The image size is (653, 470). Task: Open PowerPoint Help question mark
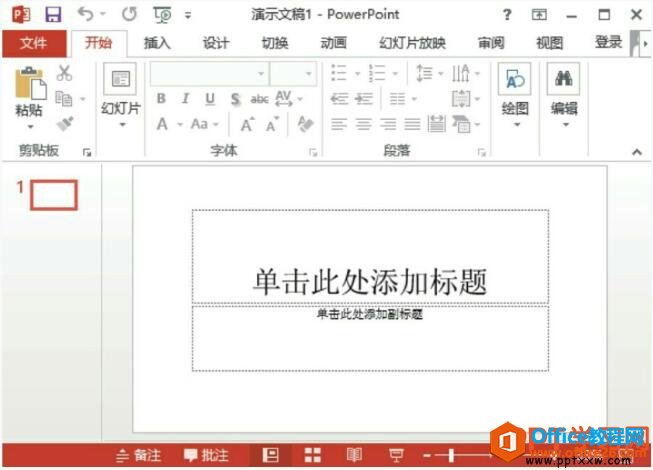pyautogui.click(x=507, y=15)
